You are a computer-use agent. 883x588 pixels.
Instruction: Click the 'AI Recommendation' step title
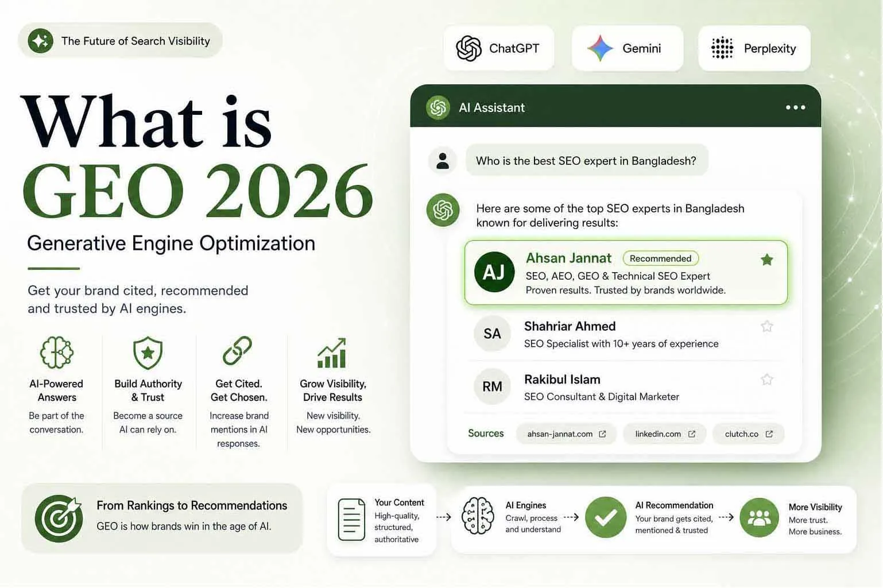pyautogui.click(x=674, y=505)
